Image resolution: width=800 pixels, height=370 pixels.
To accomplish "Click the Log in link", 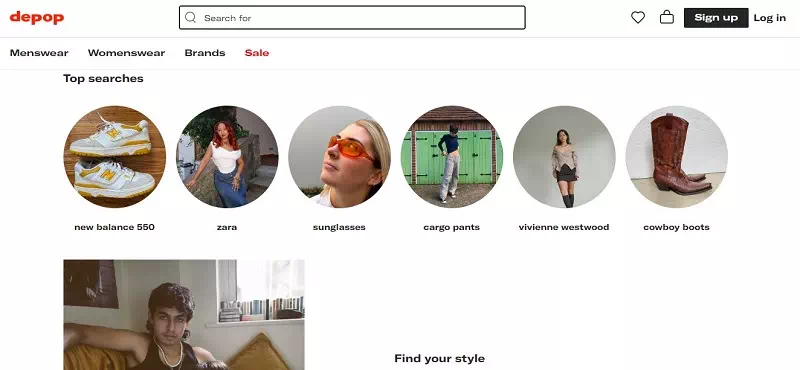I will click(x=769, y=18).
